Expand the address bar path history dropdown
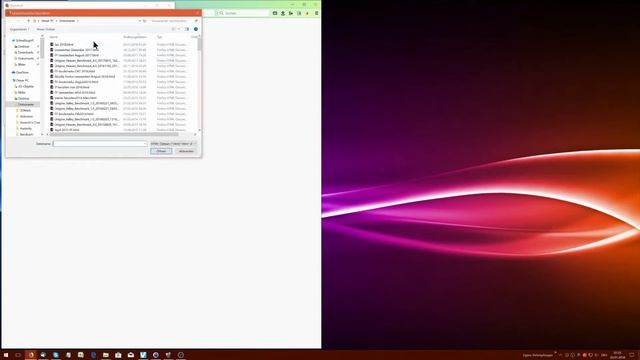The height and width of the screenshot is (360, 640). coord(140,21)
